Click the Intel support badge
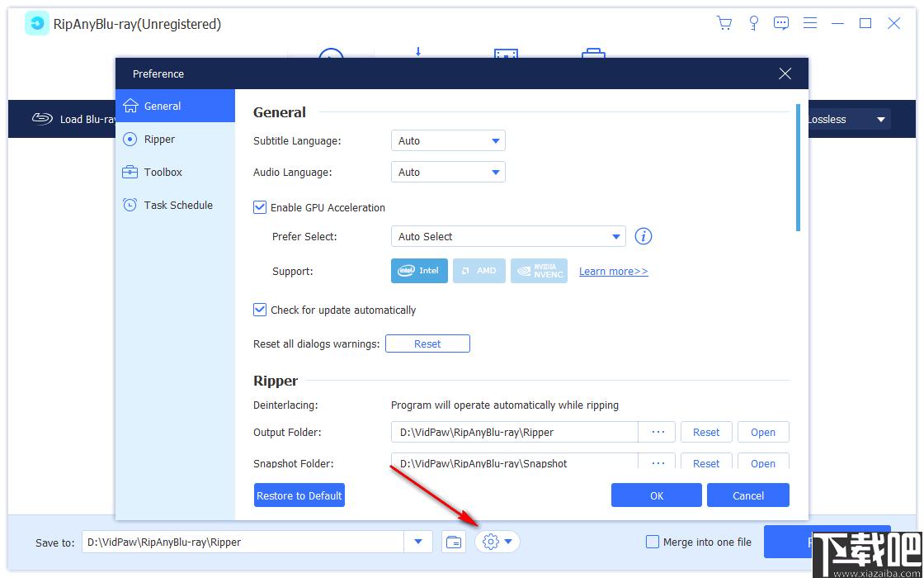924x578 pixels. point(419,271)
